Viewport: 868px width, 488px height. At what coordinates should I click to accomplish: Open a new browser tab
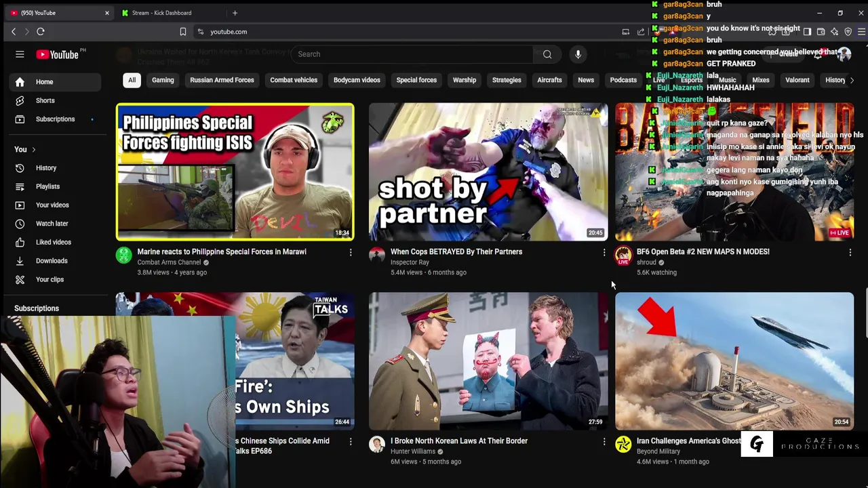tap(235, 13)
